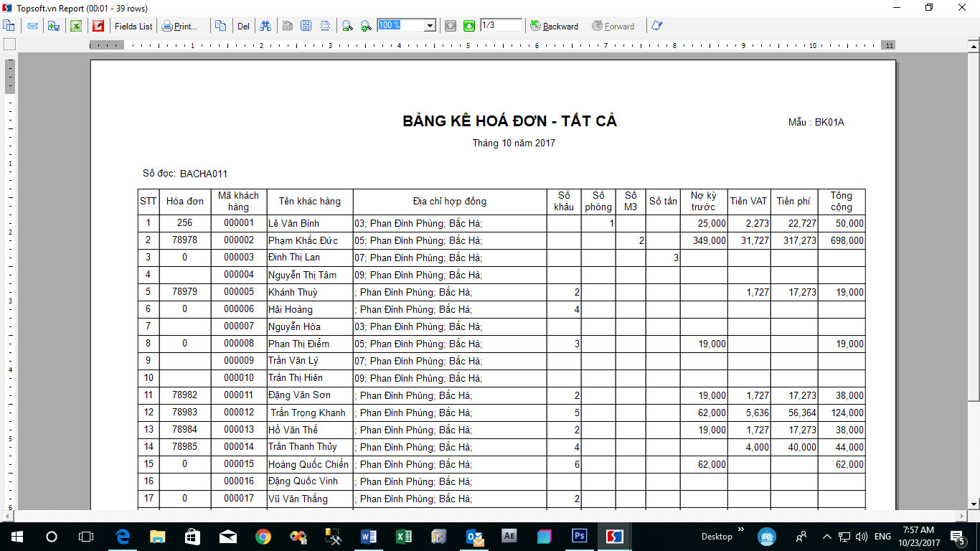980x551 pixels.
Task: Click the Tổng cộng column header
Action: point(842,202)
